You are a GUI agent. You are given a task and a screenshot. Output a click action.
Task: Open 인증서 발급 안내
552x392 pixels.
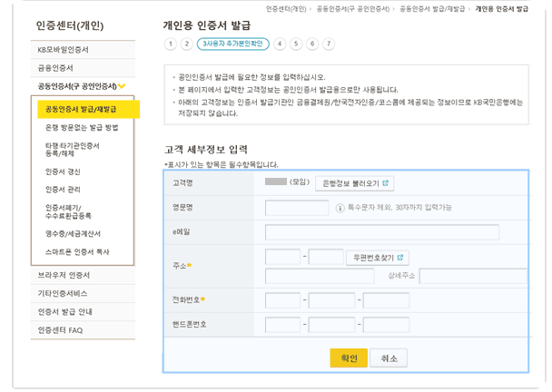pos(83,312)
